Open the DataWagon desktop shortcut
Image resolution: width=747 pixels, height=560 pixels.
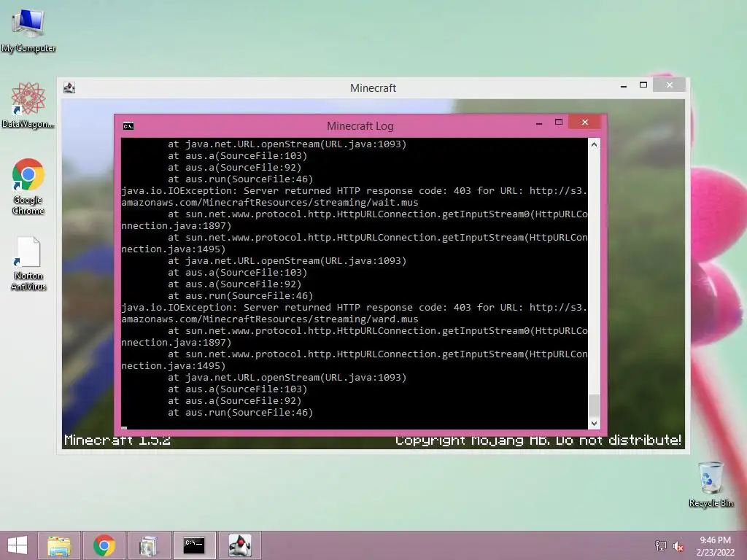click(x=28, y=106)
